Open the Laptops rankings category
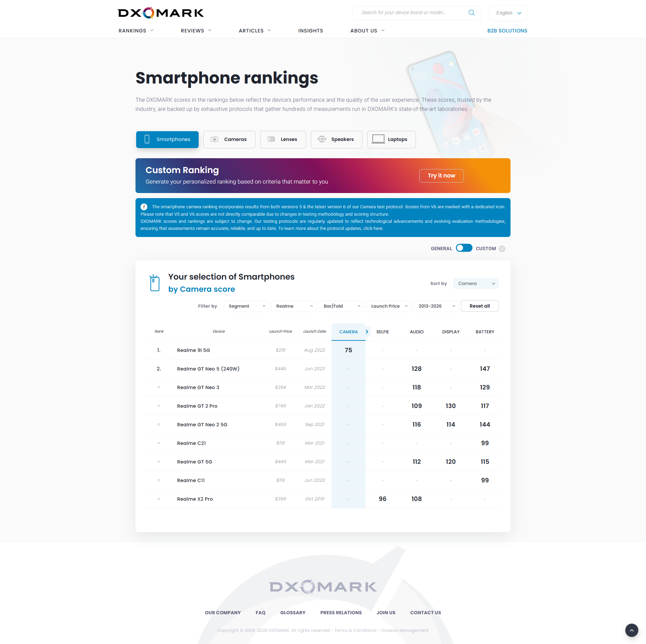The width and height of the screenshot is (646, 644). pos(391,140)
